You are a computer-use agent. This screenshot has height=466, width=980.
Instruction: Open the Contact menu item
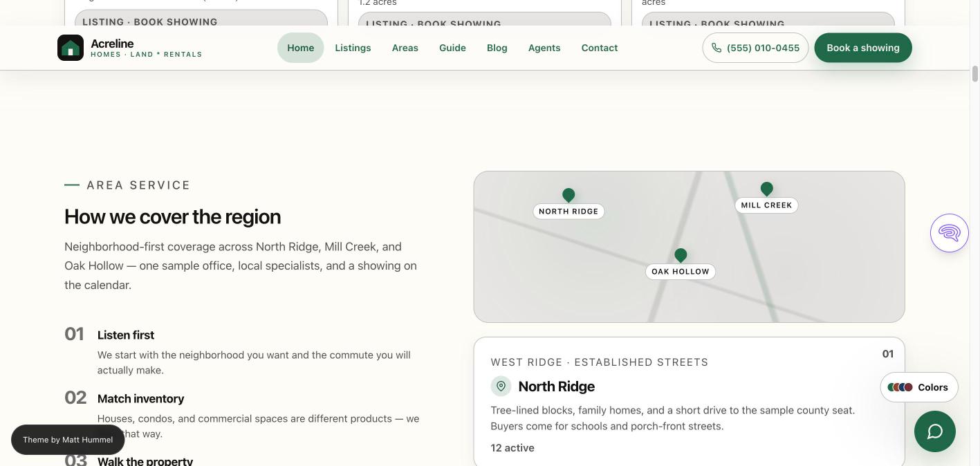coord(599,48)
